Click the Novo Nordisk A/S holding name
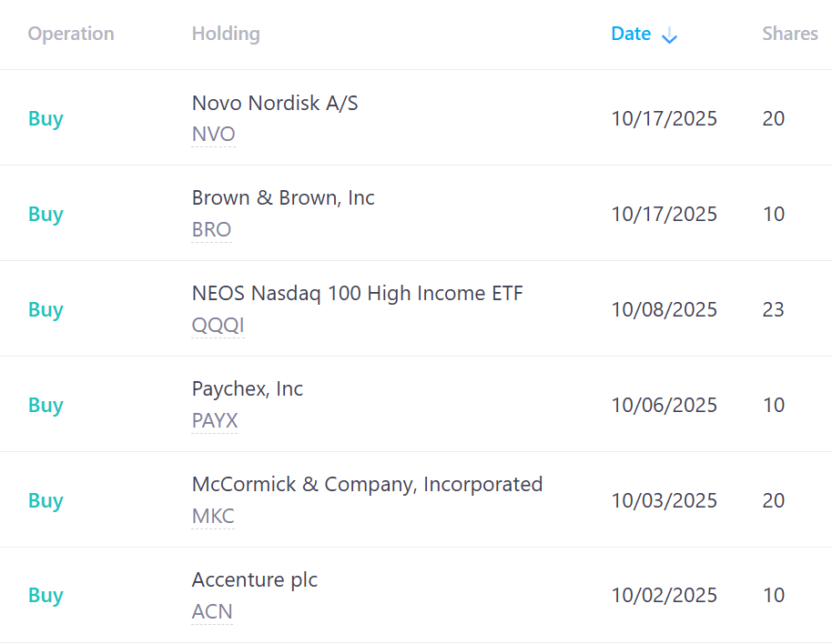The height and width of the screenshot is (644, 832). [275, 103]
